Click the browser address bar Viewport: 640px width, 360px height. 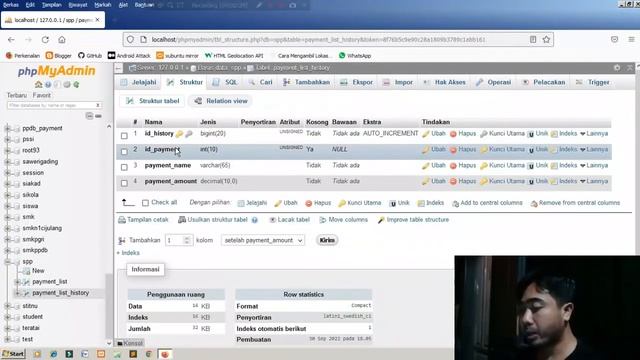point(338,40)
